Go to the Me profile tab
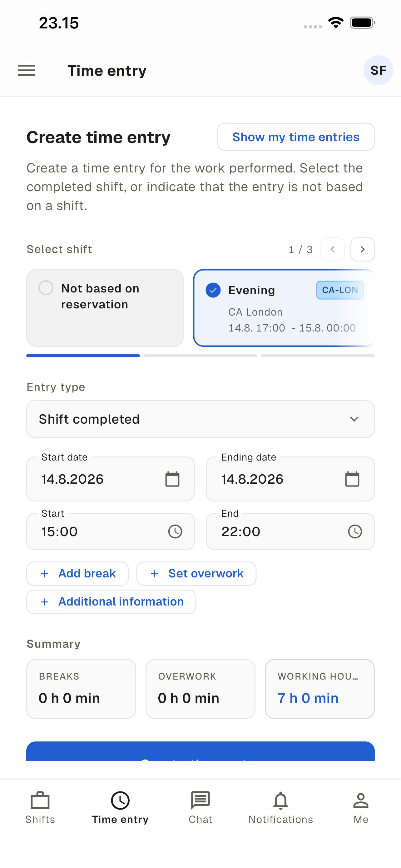401x868 pixels. click(361, 807)
